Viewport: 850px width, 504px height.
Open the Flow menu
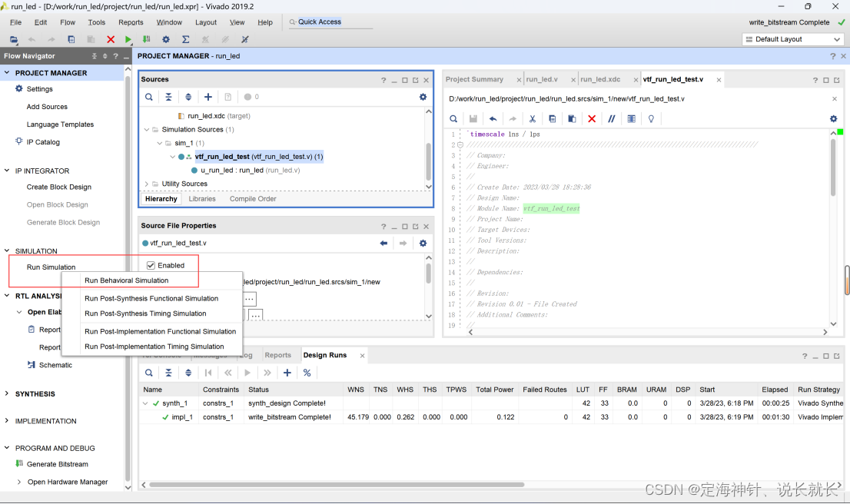coord(68,22)
